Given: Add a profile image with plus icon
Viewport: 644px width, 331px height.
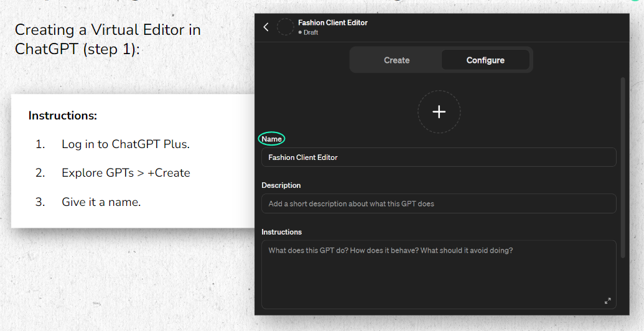Looking at the screenshot, I should 439,112.
